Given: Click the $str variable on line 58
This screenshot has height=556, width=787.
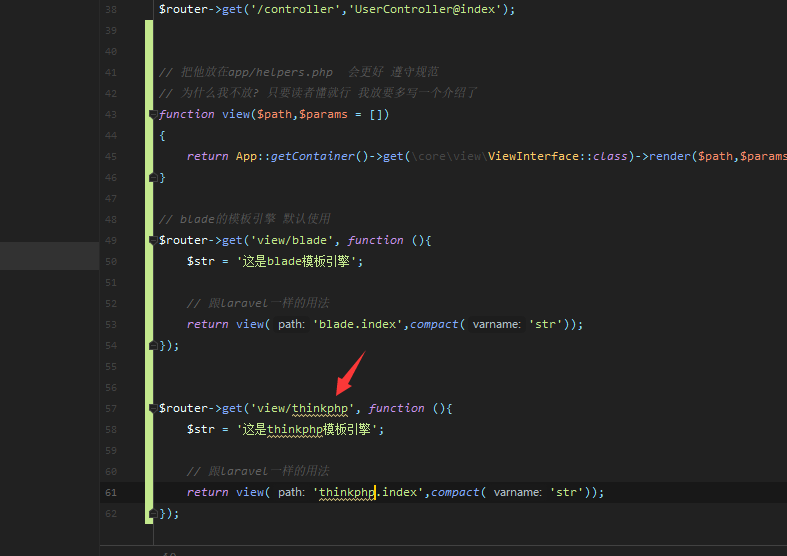Looking at the screenshot, I should coord(200,430).
